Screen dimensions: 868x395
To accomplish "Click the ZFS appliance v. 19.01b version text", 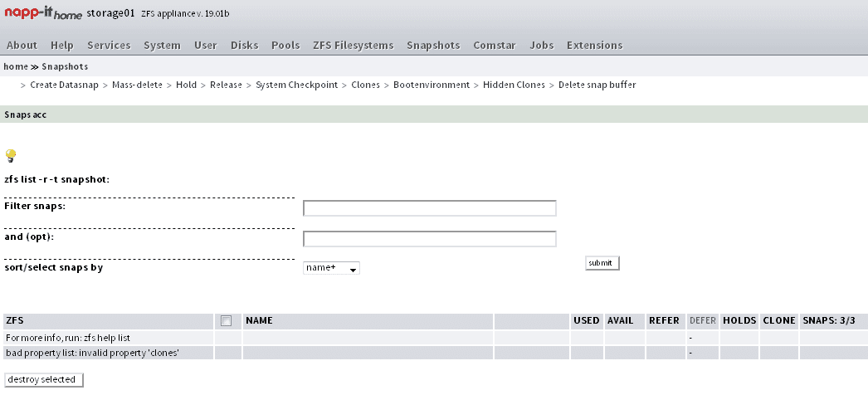I will point(185,13).
